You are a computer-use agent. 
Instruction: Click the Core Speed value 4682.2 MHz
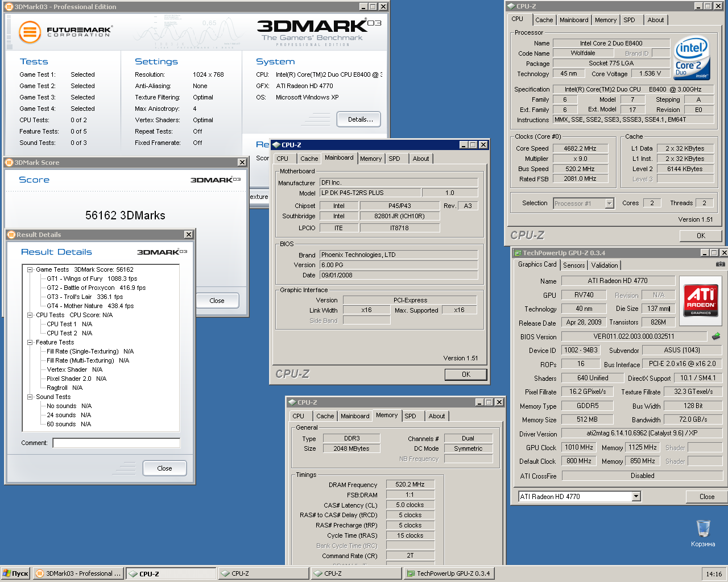(x=580, y=148)
